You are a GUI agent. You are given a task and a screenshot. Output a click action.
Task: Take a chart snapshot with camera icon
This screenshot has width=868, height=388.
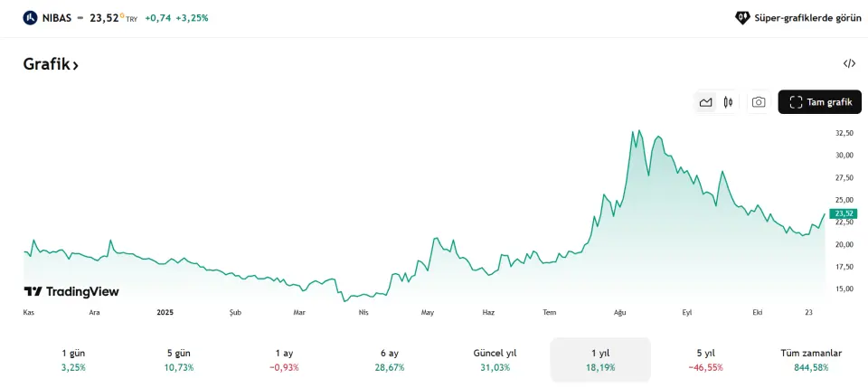point(759,102)
